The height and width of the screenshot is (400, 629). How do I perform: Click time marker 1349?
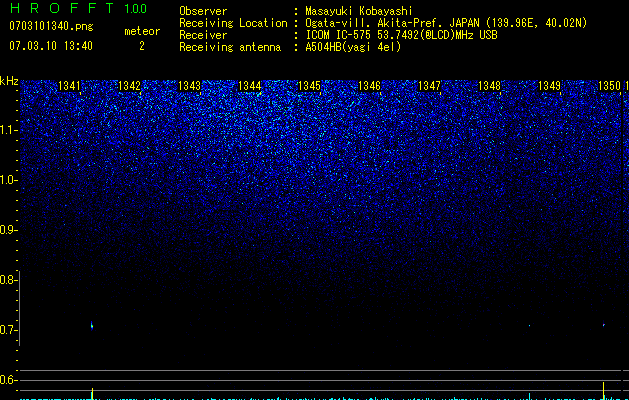[x=549, y=86]
